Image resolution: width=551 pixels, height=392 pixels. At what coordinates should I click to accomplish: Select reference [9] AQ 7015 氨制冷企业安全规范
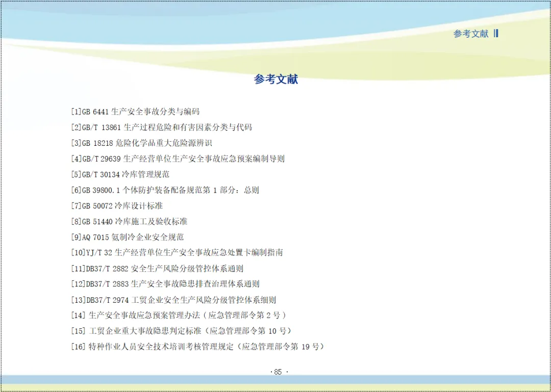(x=128, y=237)
